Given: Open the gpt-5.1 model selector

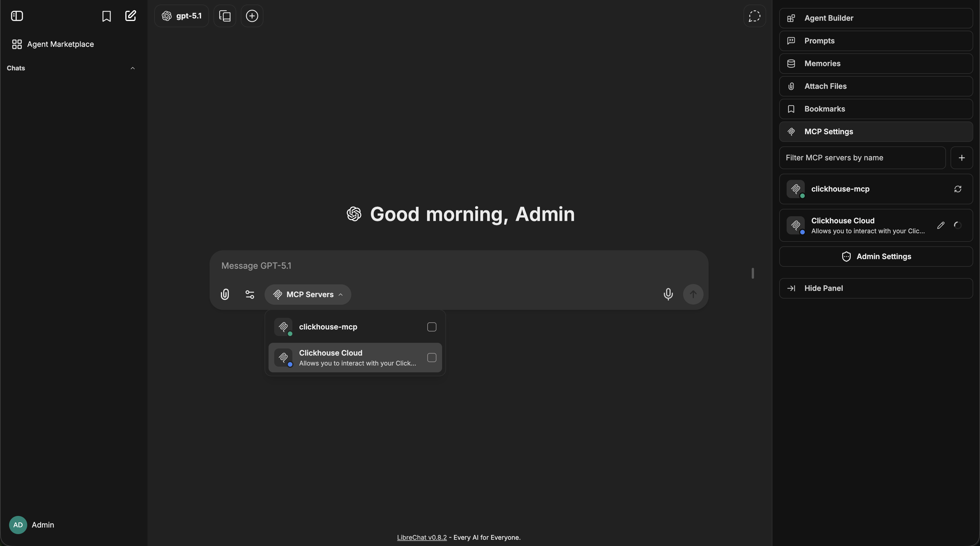Looking at the screenshot, I should click(181, 16).
